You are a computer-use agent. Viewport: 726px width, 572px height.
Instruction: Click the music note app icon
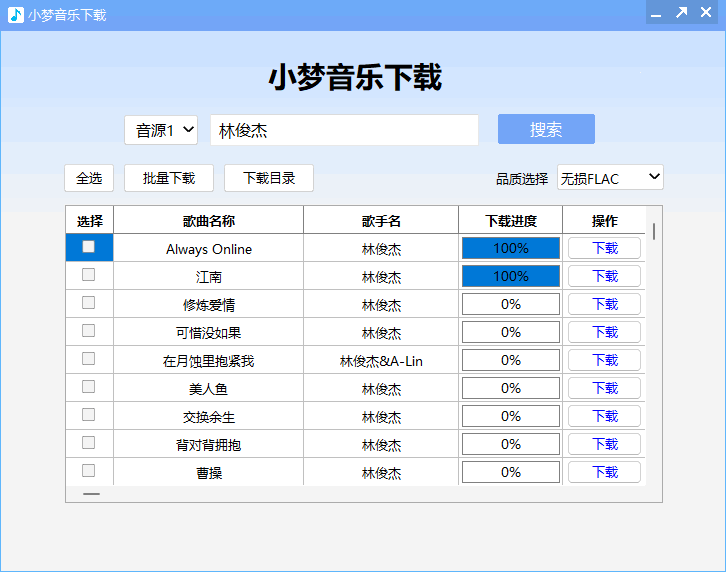pyautogui.click(x=15, y=15)
